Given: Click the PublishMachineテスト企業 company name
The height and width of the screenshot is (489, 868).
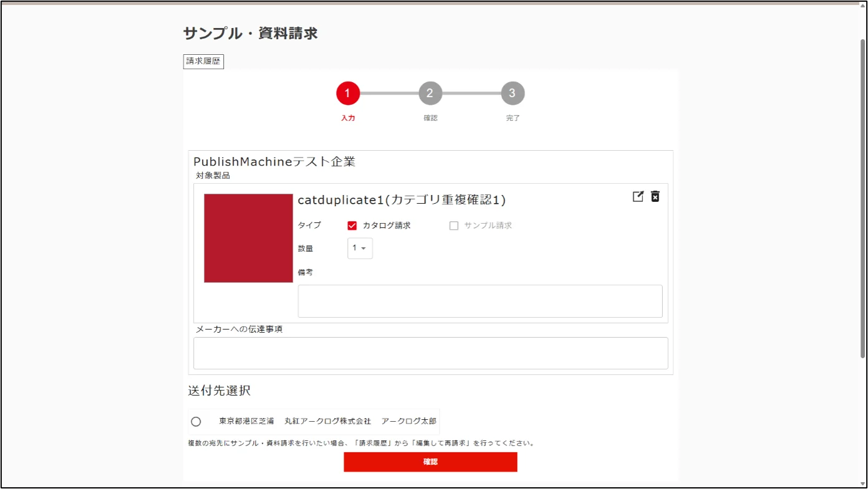Looking at the screenshot, I should click(274, 161).
